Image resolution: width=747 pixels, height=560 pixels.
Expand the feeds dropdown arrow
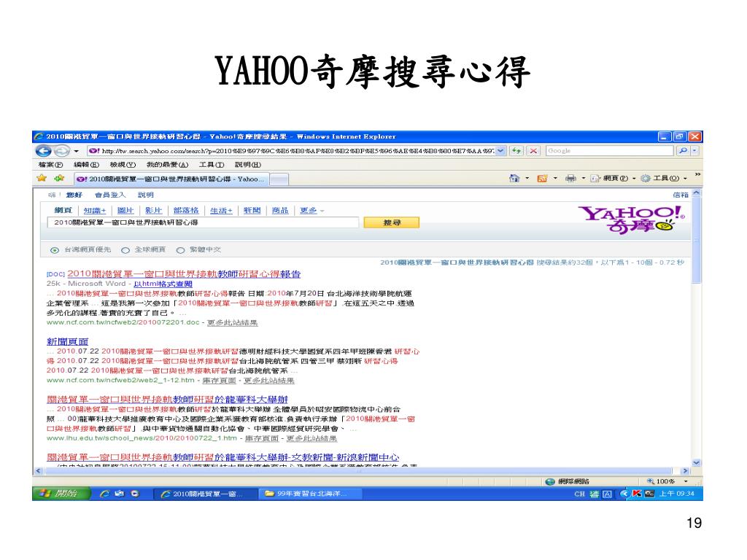[555, 178]
